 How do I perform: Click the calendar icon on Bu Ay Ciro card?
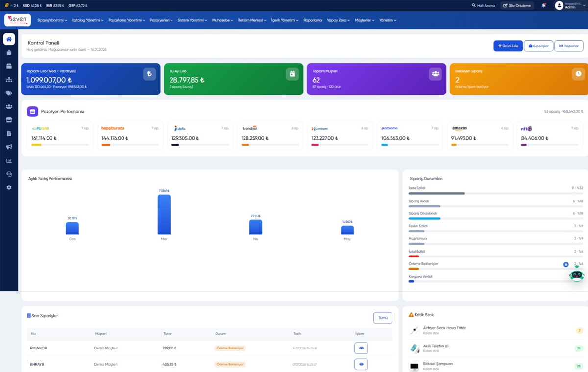(x=293, y=74)
